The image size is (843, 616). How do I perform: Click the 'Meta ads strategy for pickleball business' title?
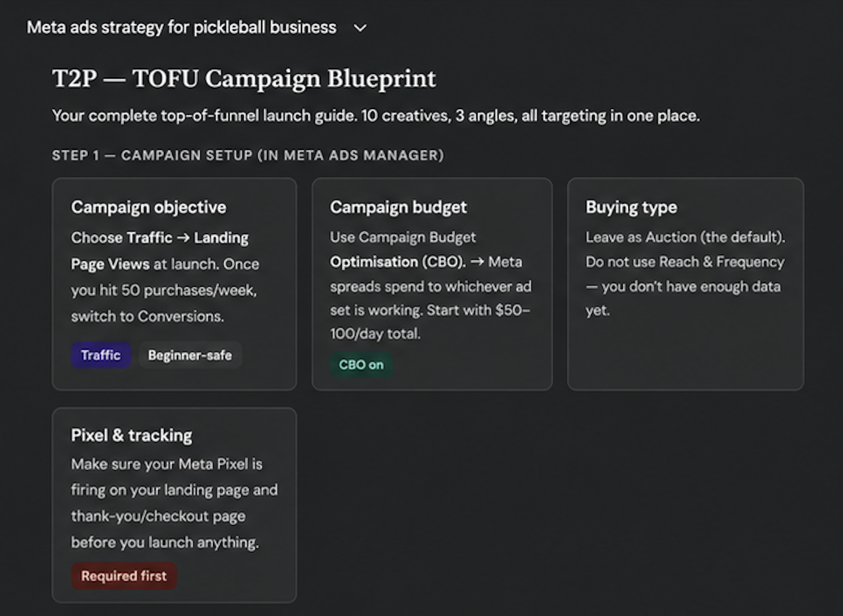pos(182,27)
